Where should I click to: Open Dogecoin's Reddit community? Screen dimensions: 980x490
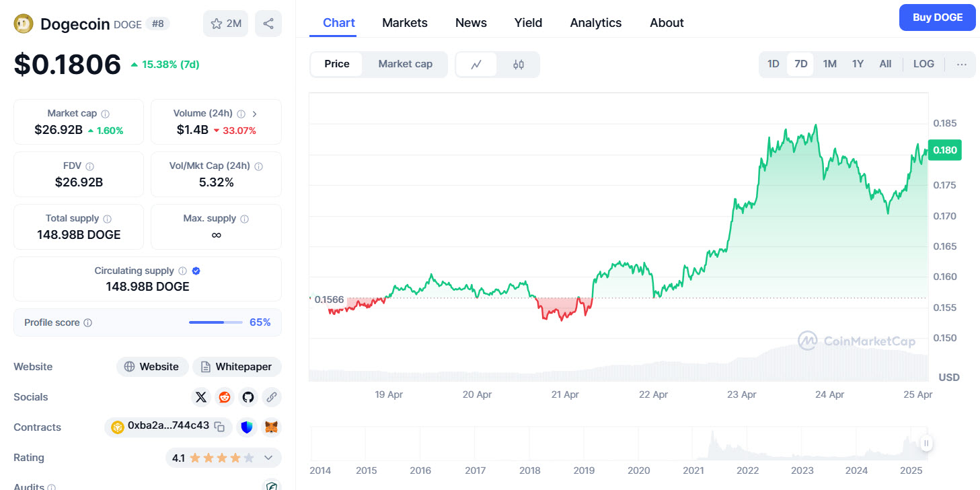[x=224, y=397]
